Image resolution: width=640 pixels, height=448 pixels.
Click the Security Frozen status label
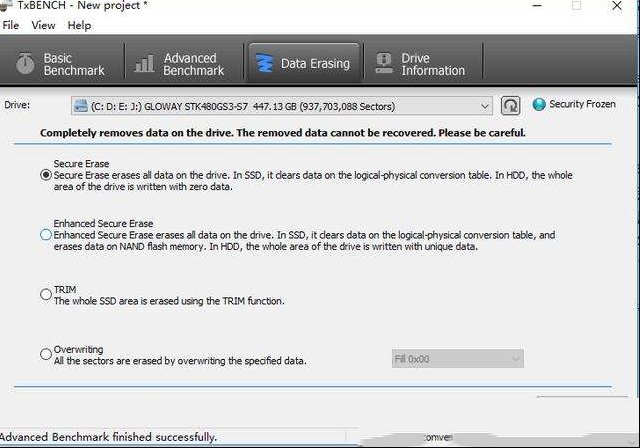tap(582, 104)
